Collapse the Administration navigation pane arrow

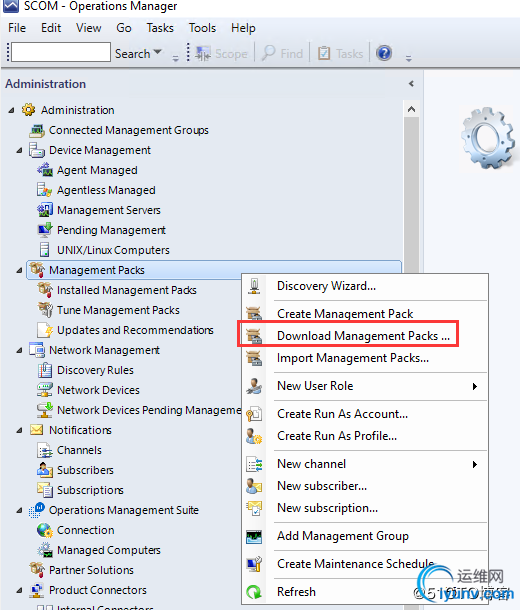(411, 84)
